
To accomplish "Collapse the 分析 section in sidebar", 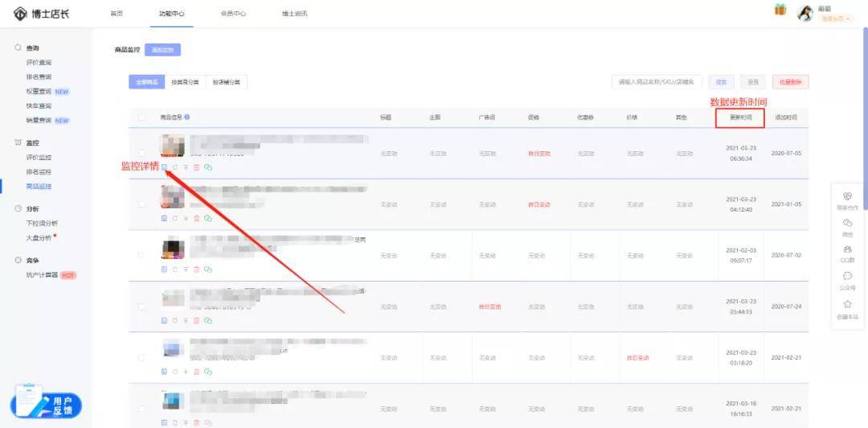I will coord(32,208).
